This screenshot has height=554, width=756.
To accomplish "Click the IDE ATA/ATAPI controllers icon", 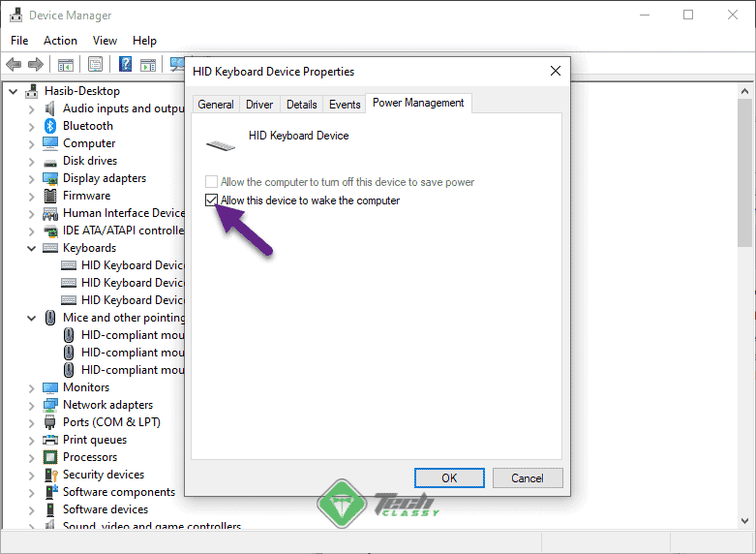I will tap(50, 231).
